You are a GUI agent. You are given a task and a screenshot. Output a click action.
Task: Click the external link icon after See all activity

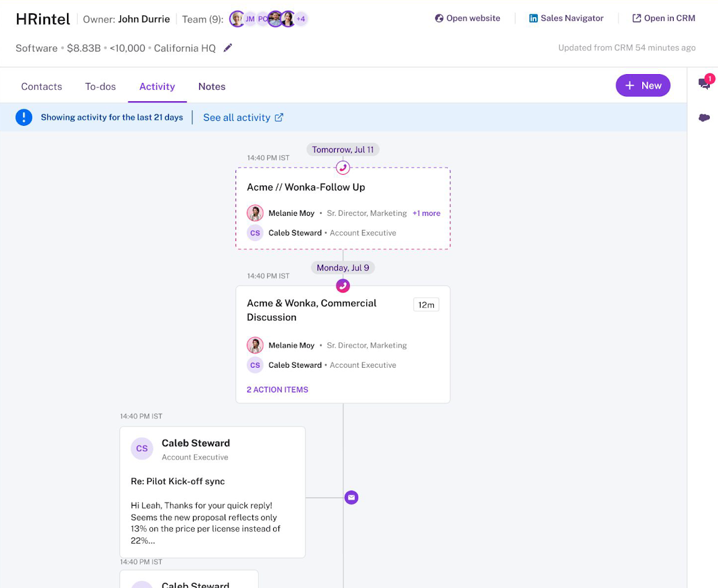click(279, 117)
